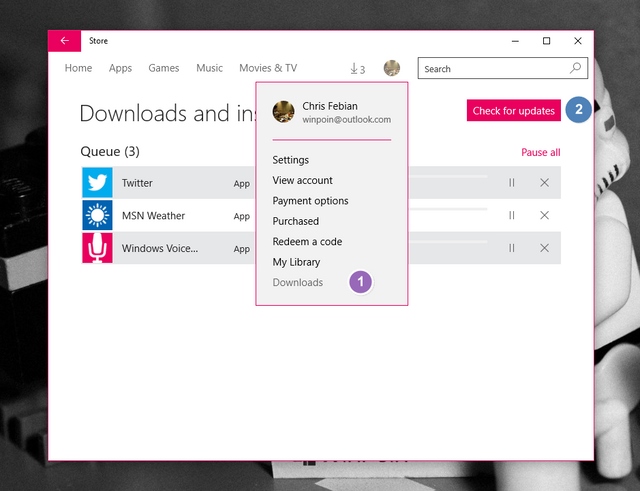Click the Windows Voice download progress bar
Image resolution: width=640 pixels, height=491 pixels.
[x=448, y=242]
